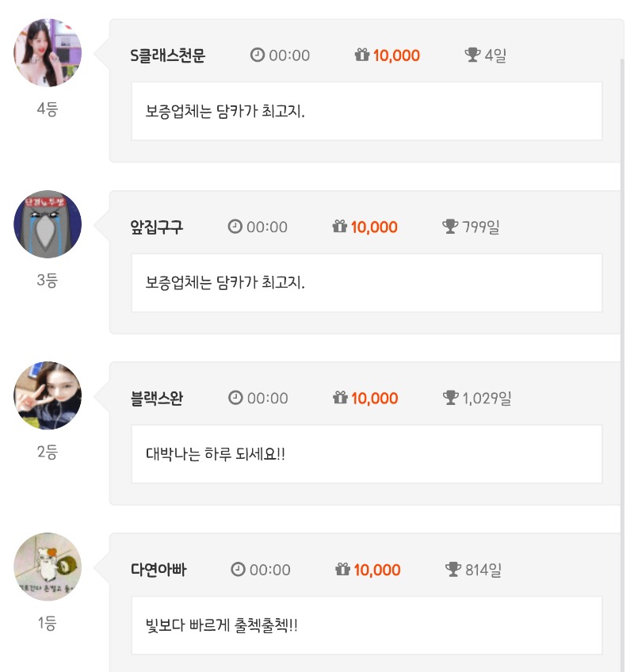
Task: Click the clock icon in 앞집구구's row
Action: (235, 227)
